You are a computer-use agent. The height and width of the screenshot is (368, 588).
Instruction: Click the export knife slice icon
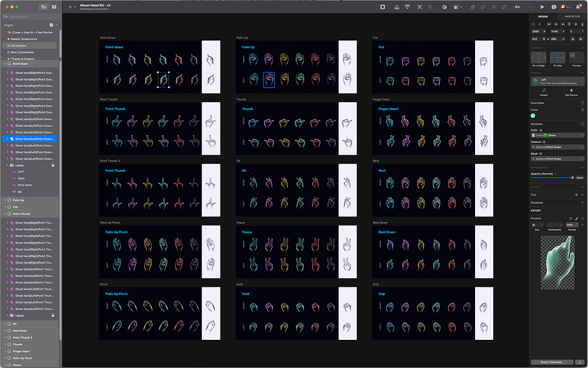tap(576, 218)
